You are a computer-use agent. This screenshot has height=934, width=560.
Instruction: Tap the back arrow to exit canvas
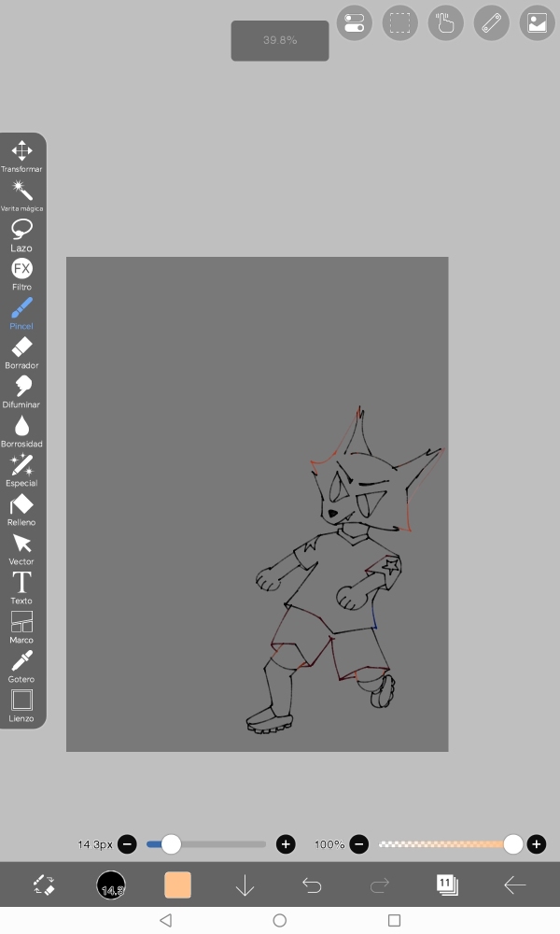515,885
